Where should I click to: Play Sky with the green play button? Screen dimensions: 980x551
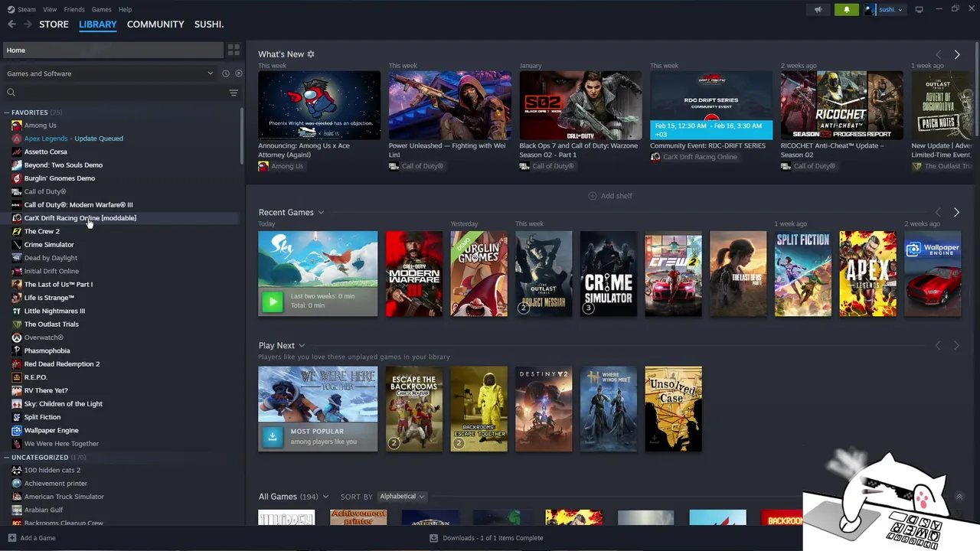pos(272,301)
